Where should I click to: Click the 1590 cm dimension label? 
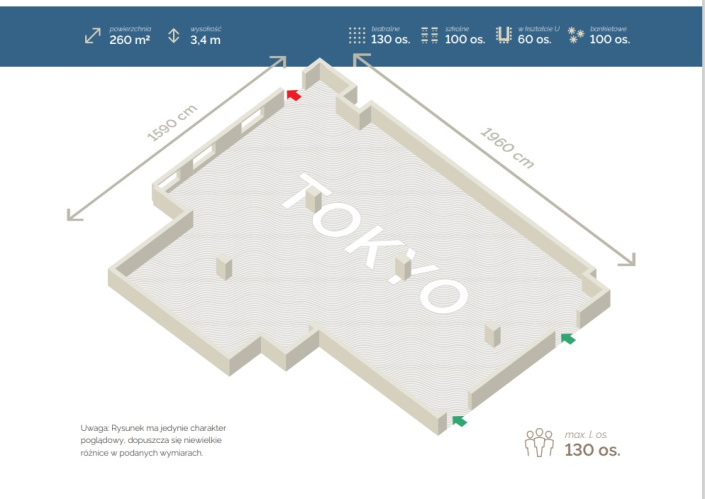click(x=173, y=122)
